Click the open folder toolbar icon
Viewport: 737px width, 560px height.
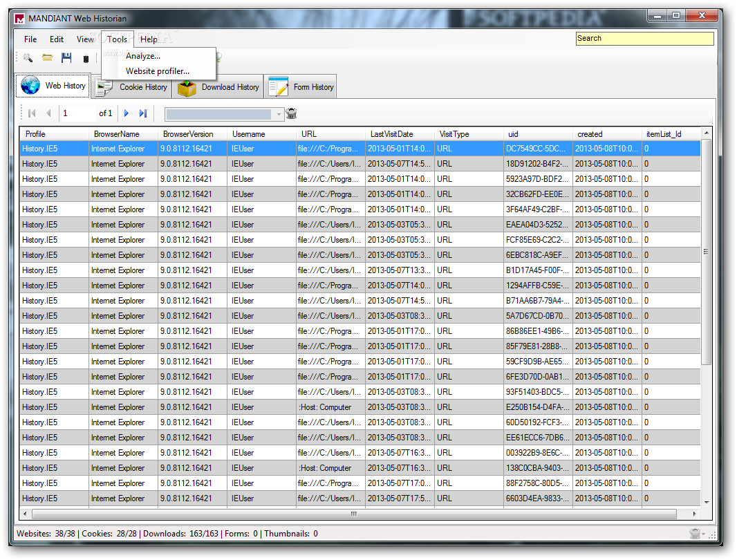47,58
